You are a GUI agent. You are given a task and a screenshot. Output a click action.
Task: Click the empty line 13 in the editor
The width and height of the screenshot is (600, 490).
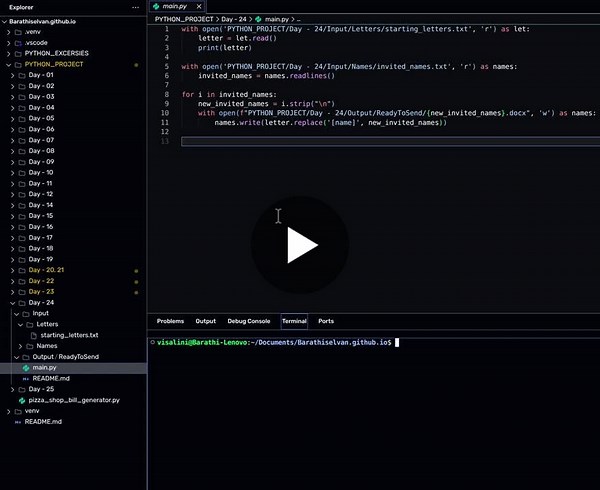tap(390, 142)
